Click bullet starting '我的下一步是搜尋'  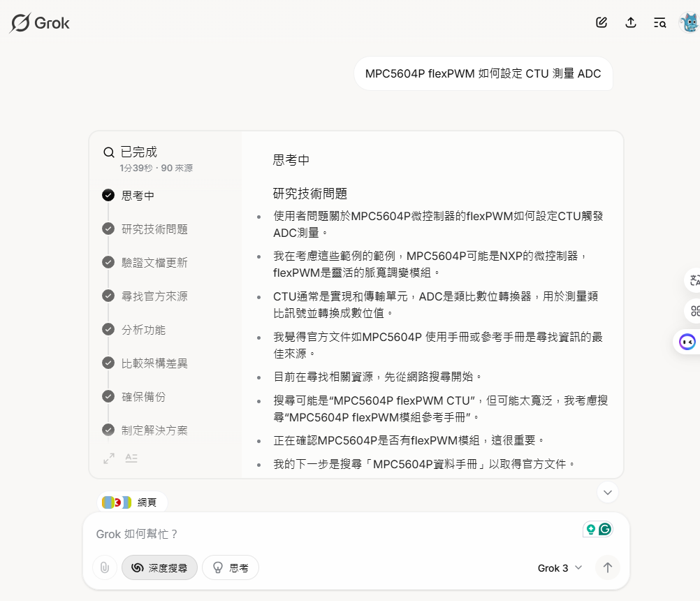425,464
